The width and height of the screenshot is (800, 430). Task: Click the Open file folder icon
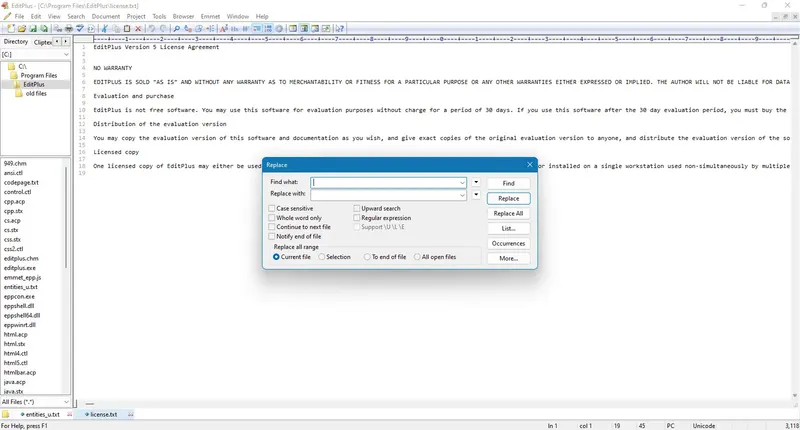click(21, 29)
